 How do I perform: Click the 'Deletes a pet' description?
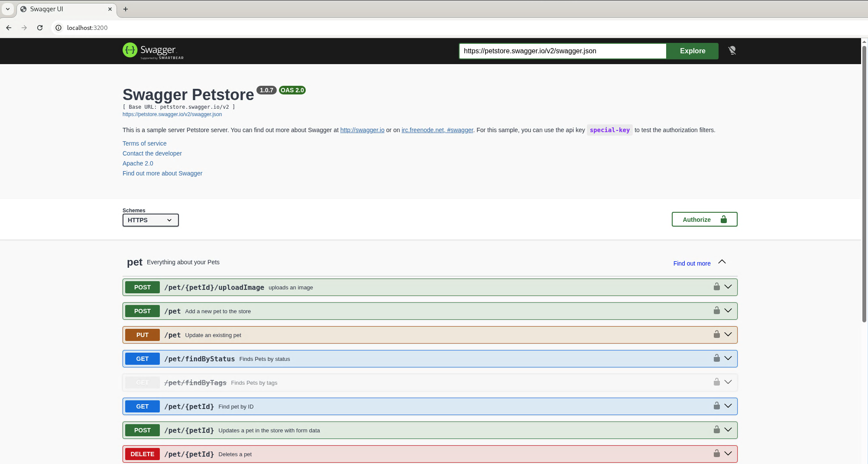(235, 454)
